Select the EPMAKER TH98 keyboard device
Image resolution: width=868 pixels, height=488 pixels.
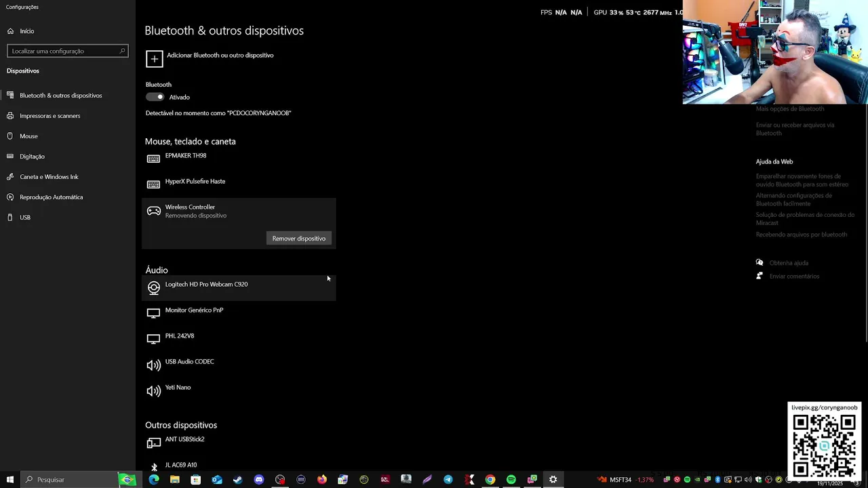coord(239,159)
